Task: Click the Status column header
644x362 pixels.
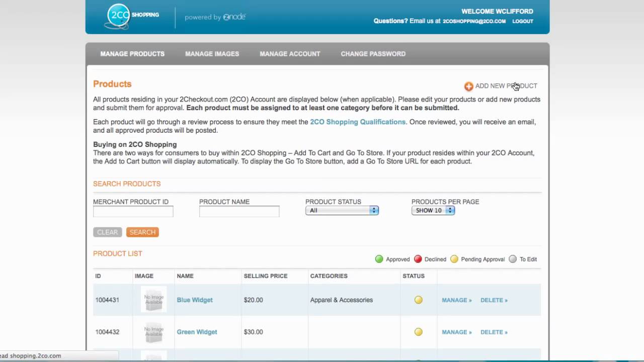Action: 414,276
